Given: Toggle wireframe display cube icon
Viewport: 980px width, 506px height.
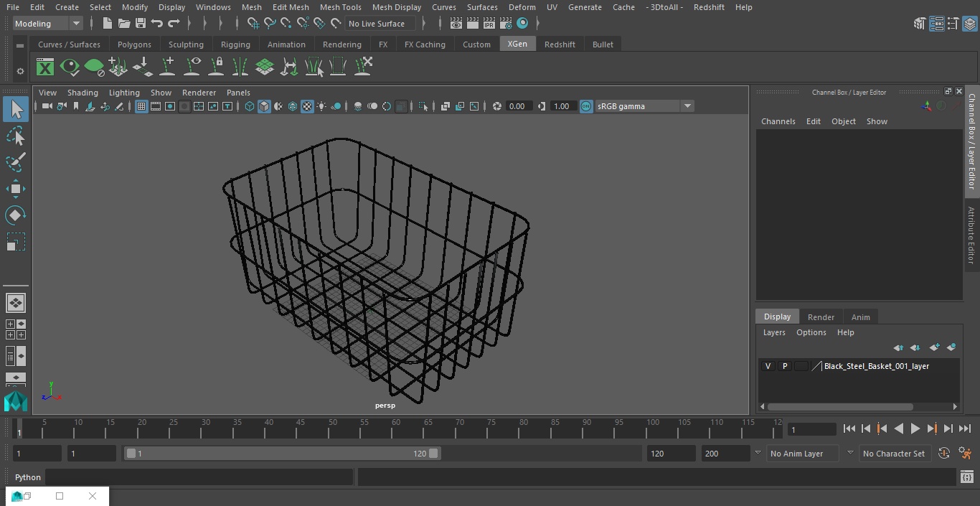Looking at the screenshot, I should pos(250,106).
